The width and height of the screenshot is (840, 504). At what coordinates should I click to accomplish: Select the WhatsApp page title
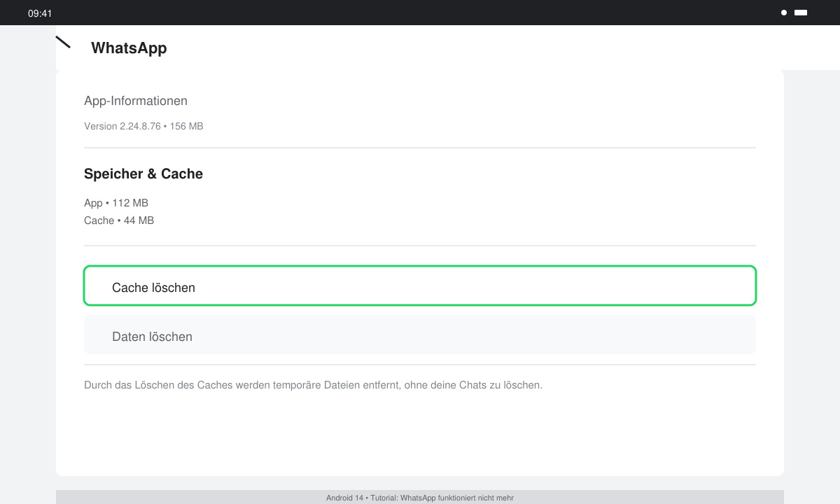pos(129,48)
